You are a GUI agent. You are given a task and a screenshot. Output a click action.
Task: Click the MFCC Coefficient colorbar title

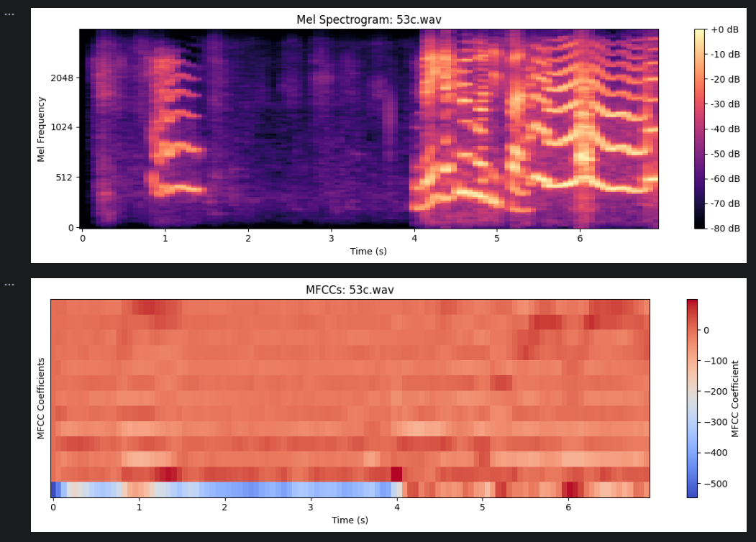coord(735,399)
